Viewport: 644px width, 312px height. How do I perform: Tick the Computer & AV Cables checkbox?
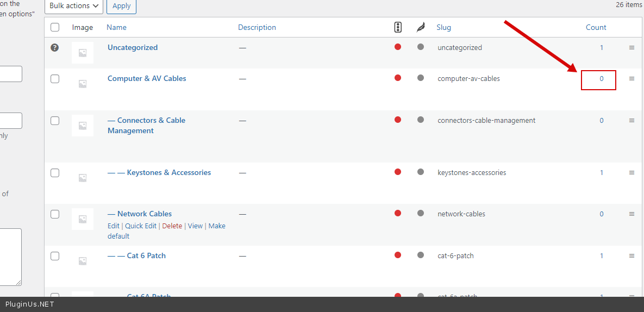(55, 79)
